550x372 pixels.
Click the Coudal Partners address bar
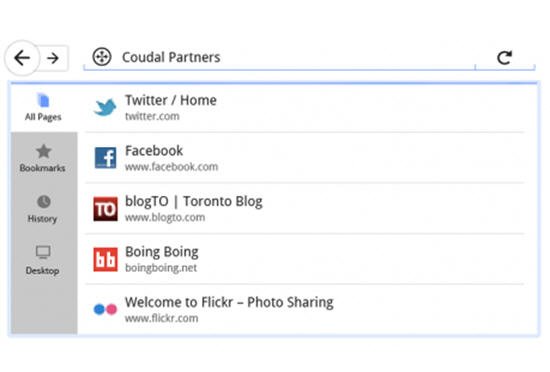click(x=279, y=58)
